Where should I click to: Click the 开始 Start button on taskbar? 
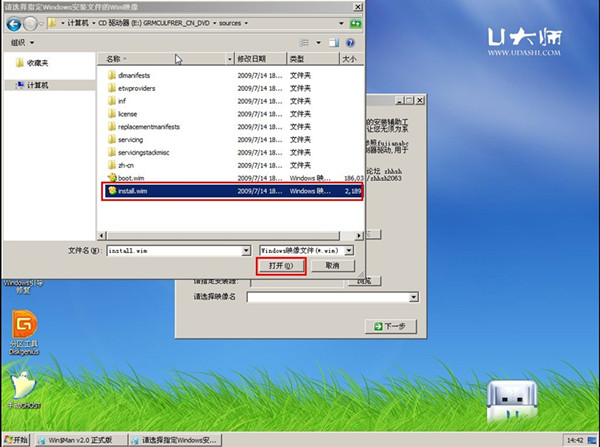16,439
